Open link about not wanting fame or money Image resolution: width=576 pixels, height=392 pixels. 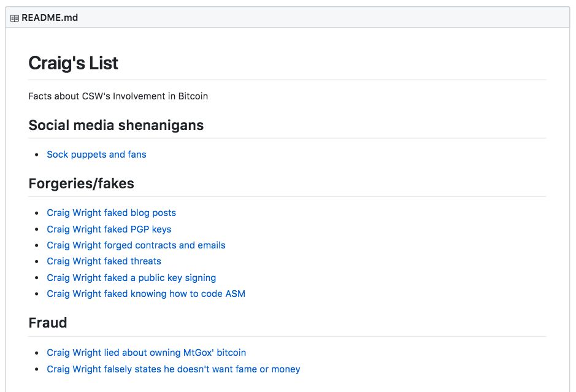point(174,369)
